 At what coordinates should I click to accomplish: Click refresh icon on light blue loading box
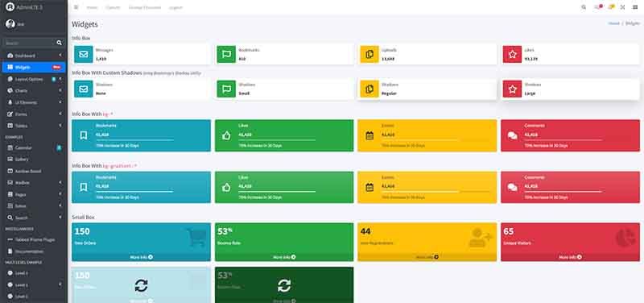coord(141,285)
